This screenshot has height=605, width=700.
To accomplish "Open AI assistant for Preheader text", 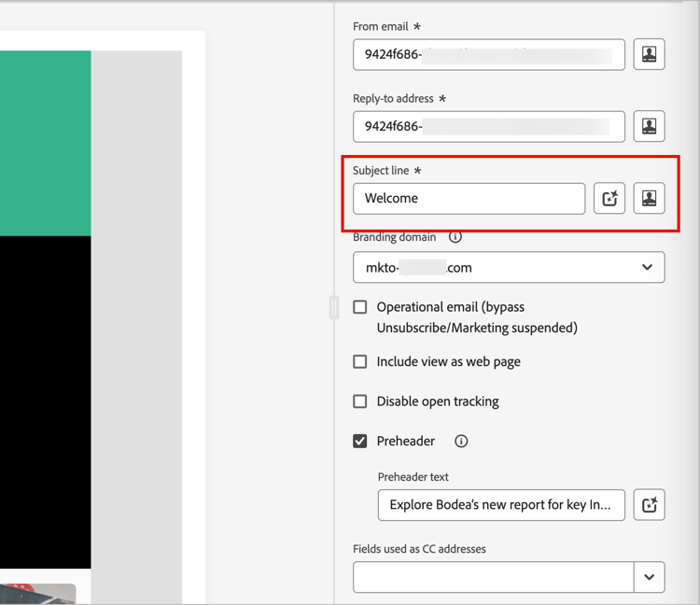I will (x=649, y=505).
